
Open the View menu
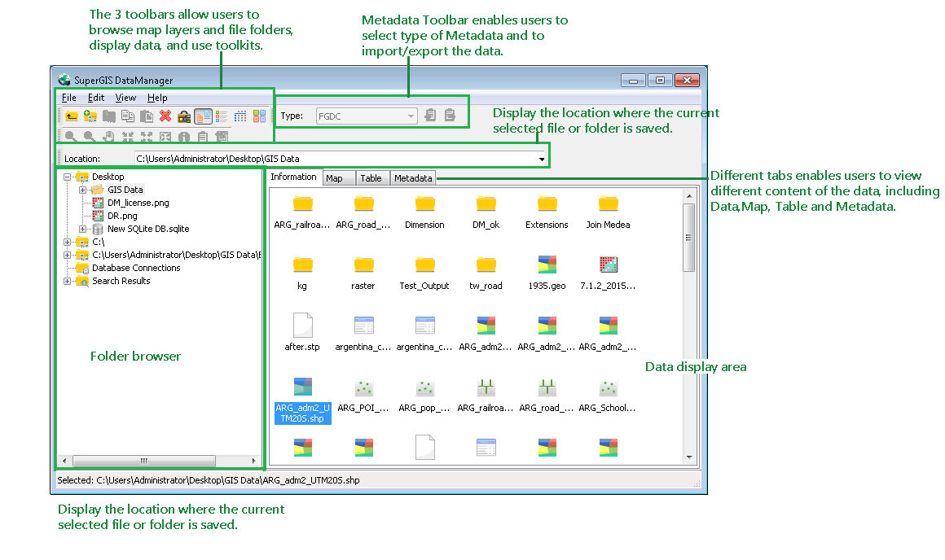[125, 98]
